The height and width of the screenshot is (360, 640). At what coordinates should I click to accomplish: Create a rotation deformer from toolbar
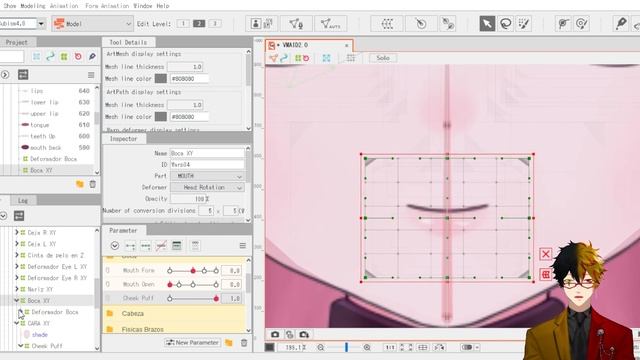[421, 24]
